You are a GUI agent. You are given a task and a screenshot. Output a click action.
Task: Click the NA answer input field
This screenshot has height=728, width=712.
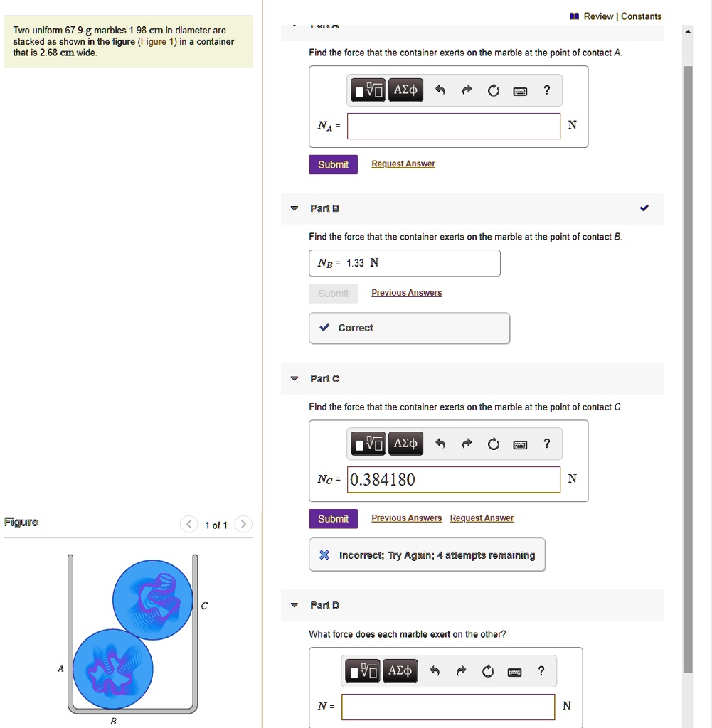pos(453,126)
